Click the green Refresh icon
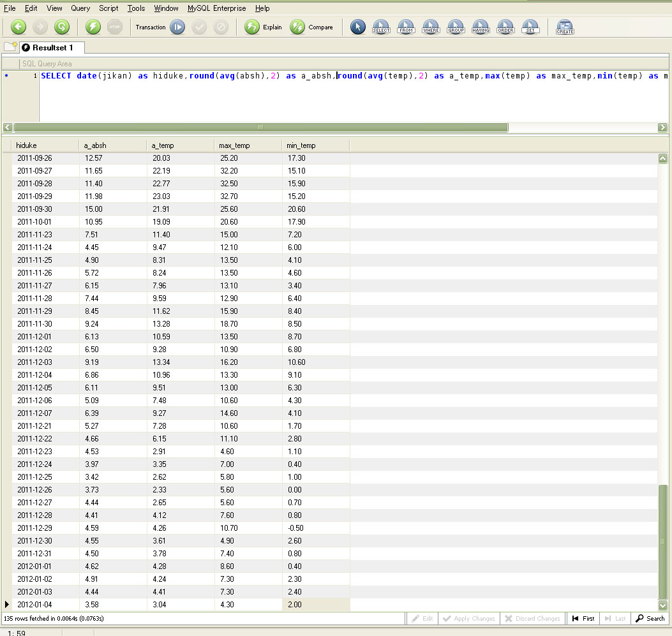This screenshot has width=672, height=636. coord(62,27)
